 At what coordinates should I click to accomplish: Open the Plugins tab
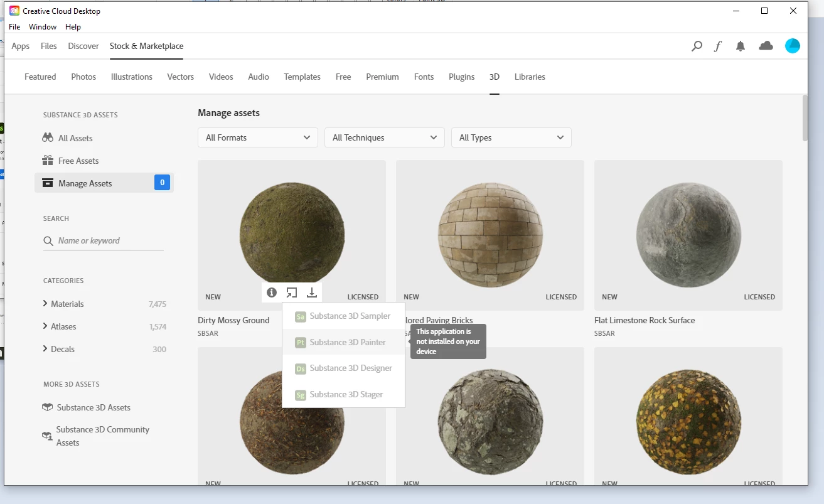[x=462, y=77]
